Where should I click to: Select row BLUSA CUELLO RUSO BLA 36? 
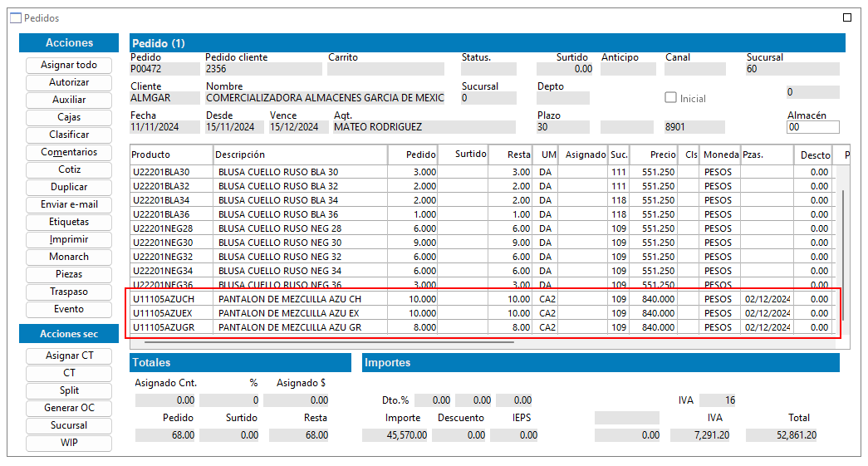coord(482,215)
